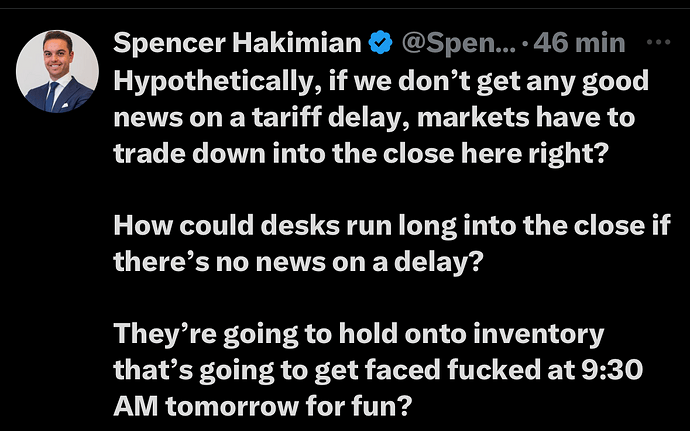Click the 46 min timestamp

(x=579, y=43)
